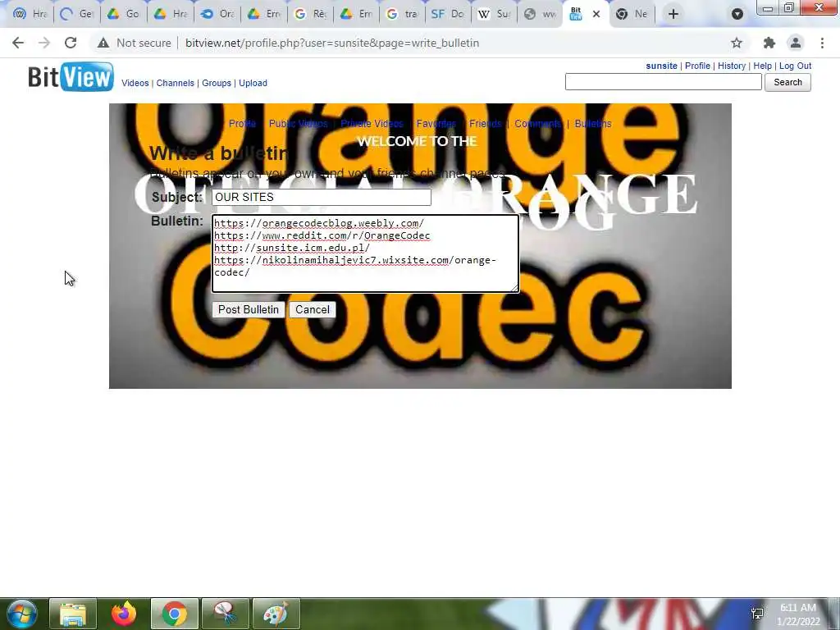The image size is (840, 630).
Task: Bookmark this page with the star icon
Action: pos(737,43)
